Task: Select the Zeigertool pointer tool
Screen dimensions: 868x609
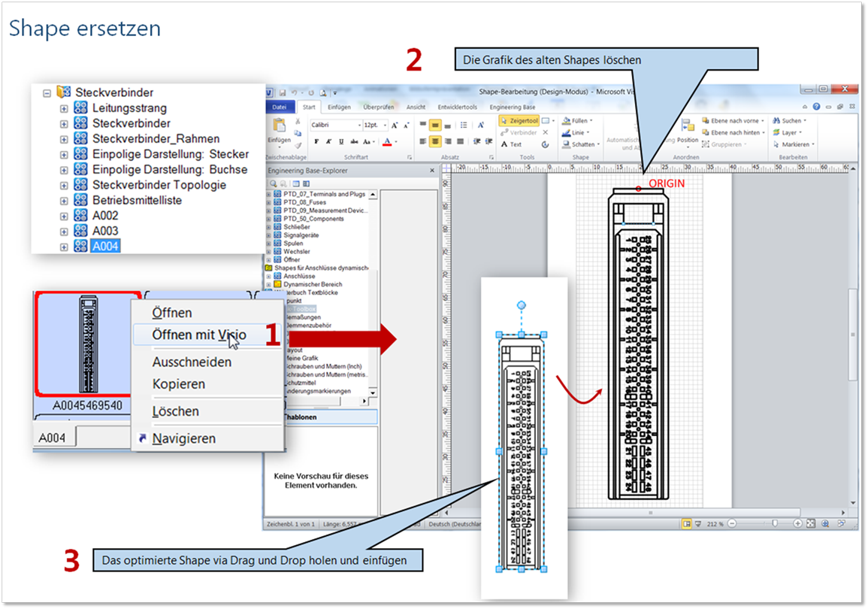Action: (x=519, y=121)
